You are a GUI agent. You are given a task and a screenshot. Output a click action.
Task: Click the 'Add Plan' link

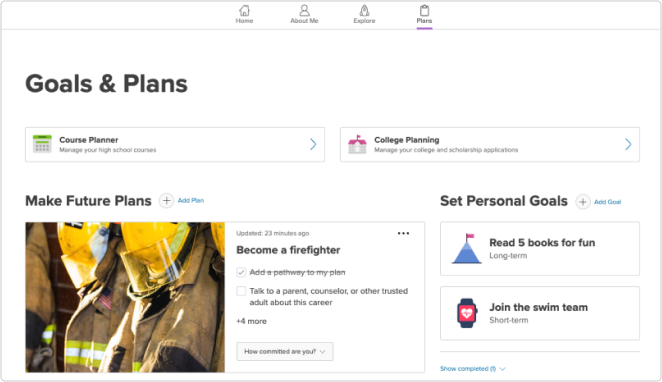click(191, 200)
